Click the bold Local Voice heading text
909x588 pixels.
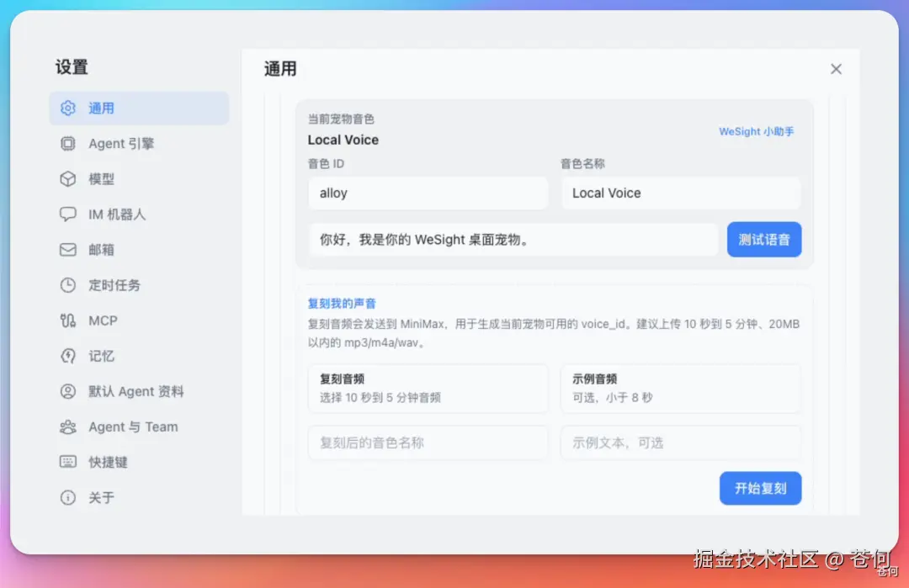pos(343,140)
